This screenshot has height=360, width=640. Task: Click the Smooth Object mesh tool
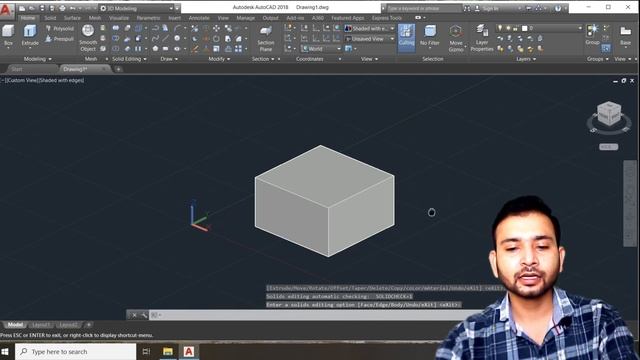88,38
